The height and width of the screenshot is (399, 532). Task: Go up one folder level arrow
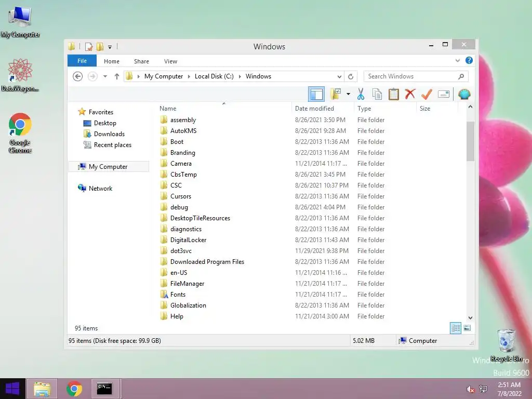[x=117, y=76]
